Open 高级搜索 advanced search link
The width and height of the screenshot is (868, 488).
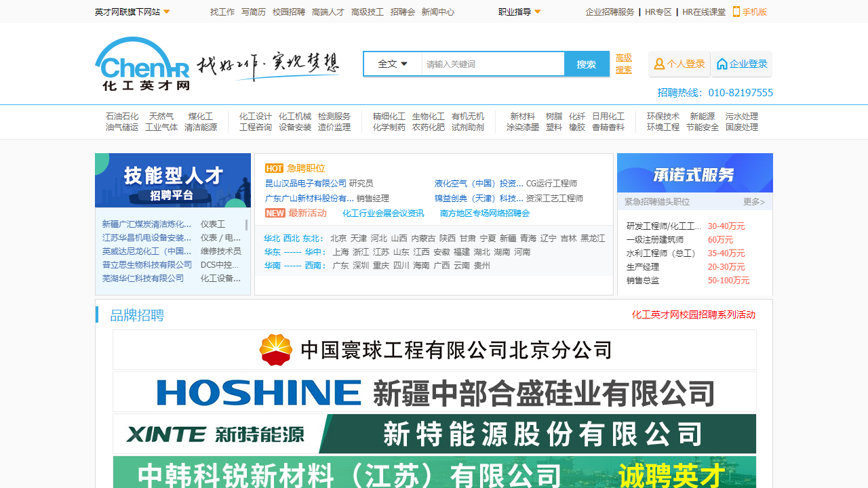[x=624, y=64]
